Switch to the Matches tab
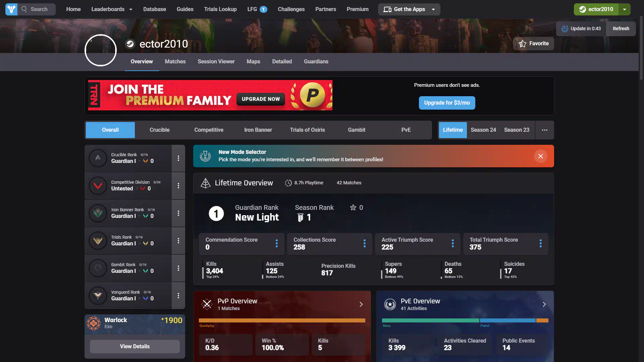This screenshot has width=644, height=362. (x=175, y=62)
